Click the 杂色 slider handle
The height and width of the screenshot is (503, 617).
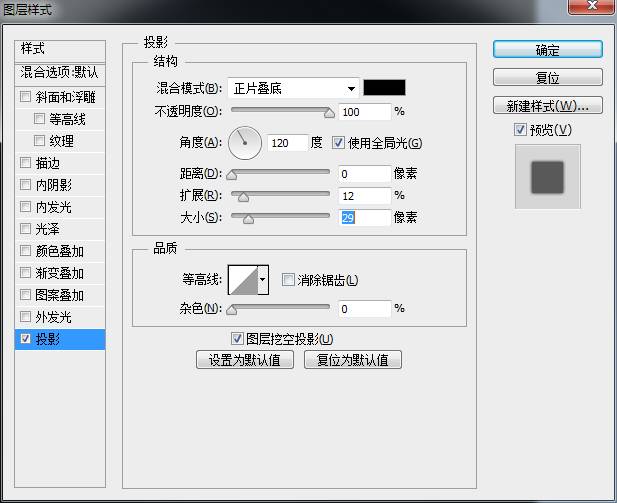click(232, 310)
